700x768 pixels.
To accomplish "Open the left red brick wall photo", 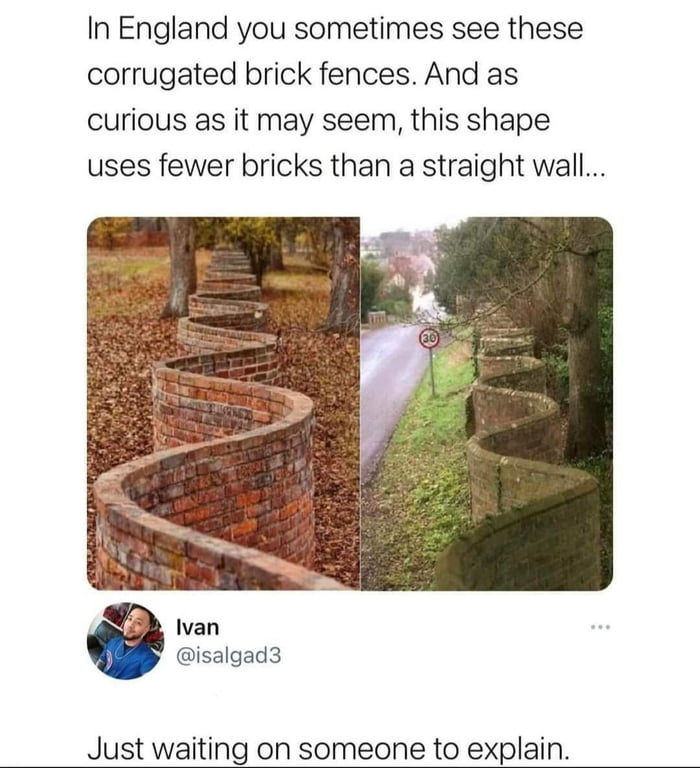I will [x=223, y=403].
